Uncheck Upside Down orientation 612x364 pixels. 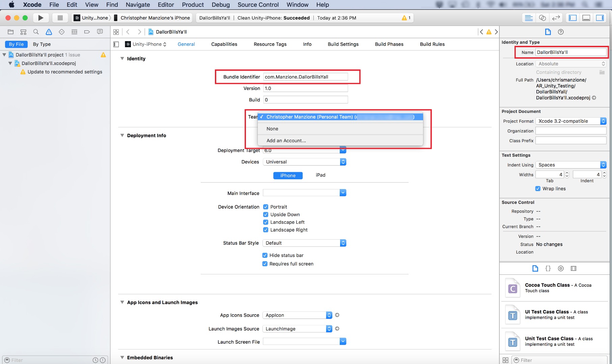[266, 214]
